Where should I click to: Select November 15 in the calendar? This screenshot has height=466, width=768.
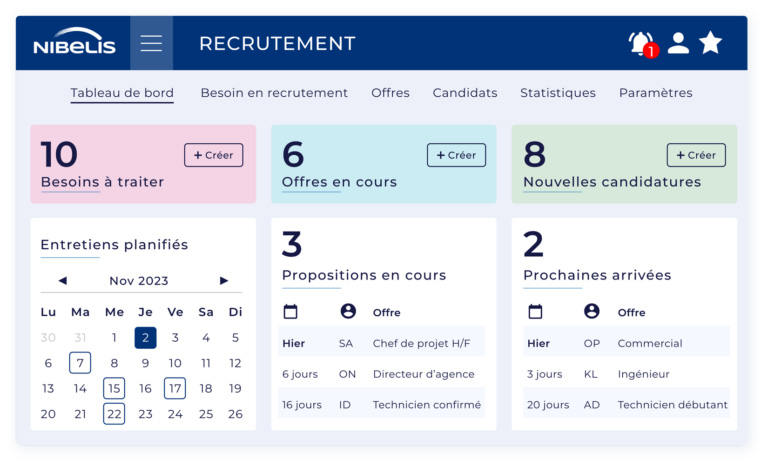(x=114, y=388)
